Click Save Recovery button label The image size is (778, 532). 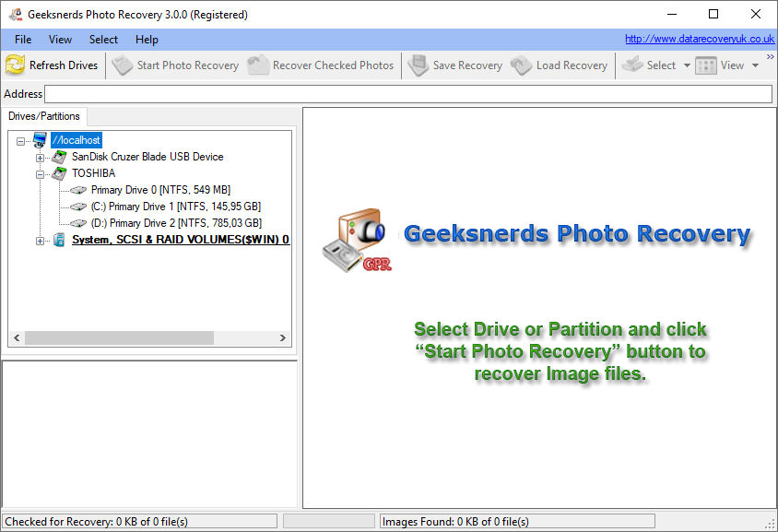467,65
